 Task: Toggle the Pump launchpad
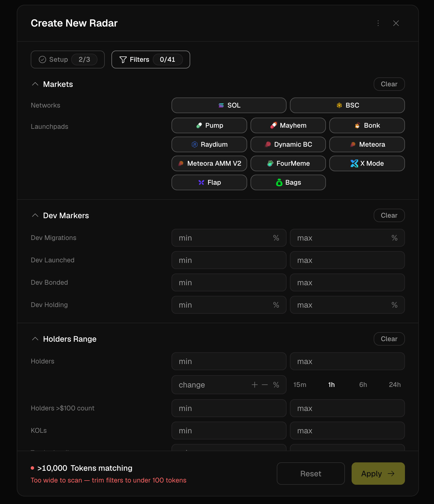[209, 125]
